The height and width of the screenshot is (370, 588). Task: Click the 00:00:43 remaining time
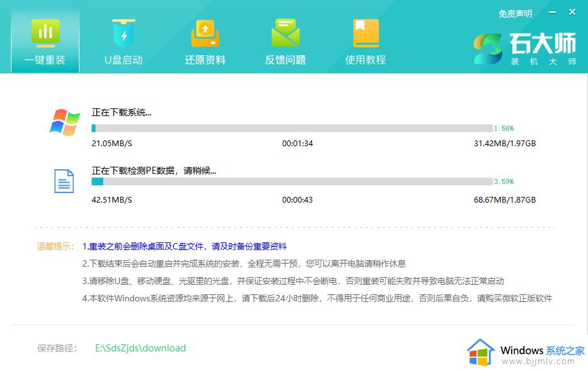tap(298, 200)
